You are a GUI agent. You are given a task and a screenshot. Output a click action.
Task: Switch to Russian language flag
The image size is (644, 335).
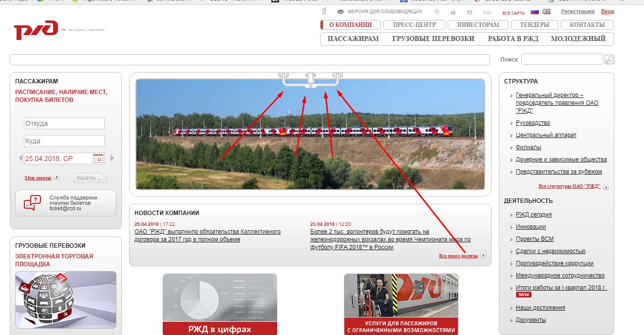pyautogui.click(x=534, y=12)
